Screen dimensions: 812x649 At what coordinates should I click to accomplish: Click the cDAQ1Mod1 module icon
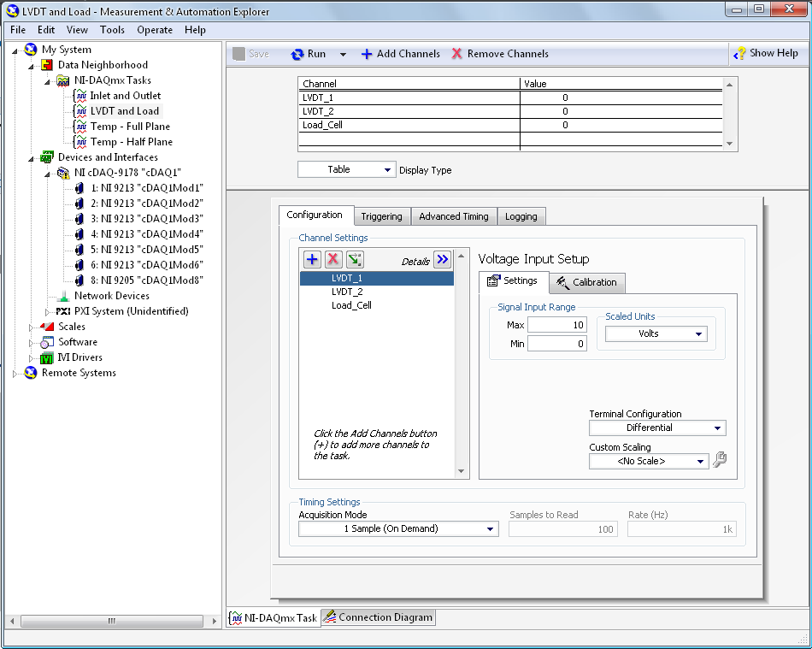79,188
